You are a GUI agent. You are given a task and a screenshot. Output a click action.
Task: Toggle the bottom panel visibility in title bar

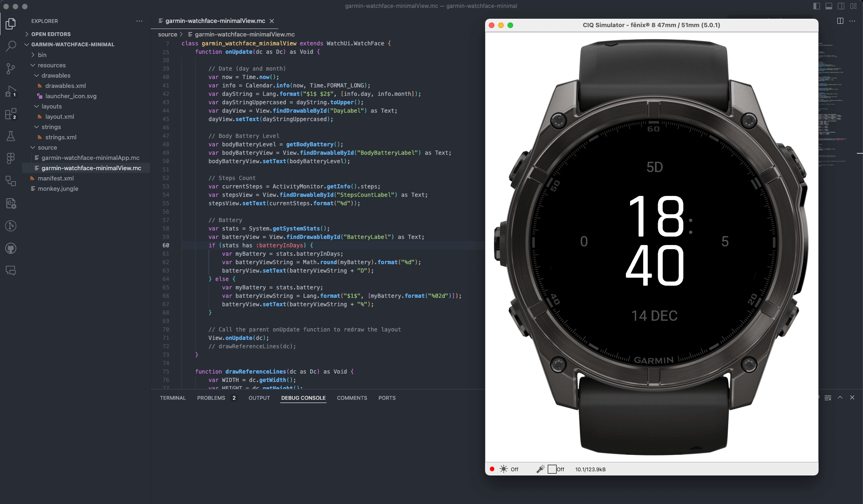tap(829, 6)
